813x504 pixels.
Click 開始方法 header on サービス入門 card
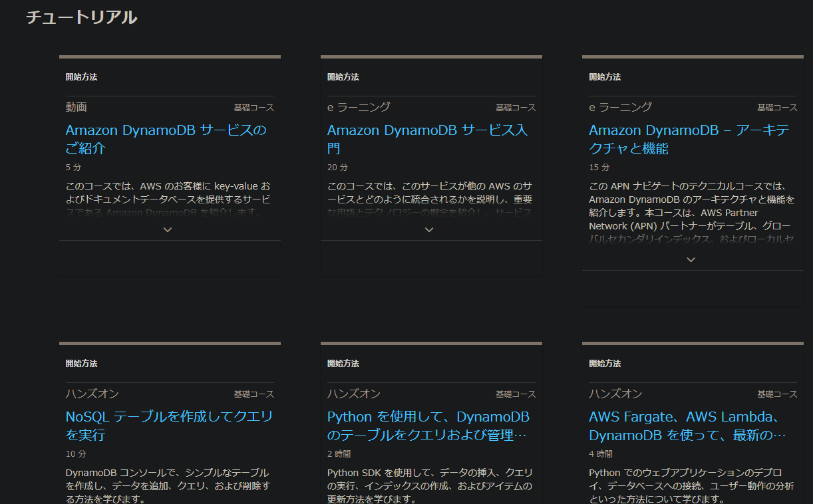343,77
